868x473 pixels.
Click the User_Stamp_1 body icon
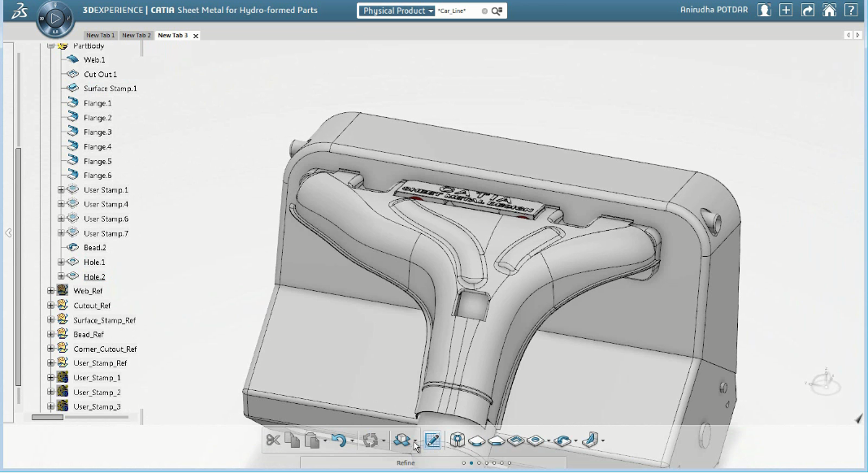[63, 378]
